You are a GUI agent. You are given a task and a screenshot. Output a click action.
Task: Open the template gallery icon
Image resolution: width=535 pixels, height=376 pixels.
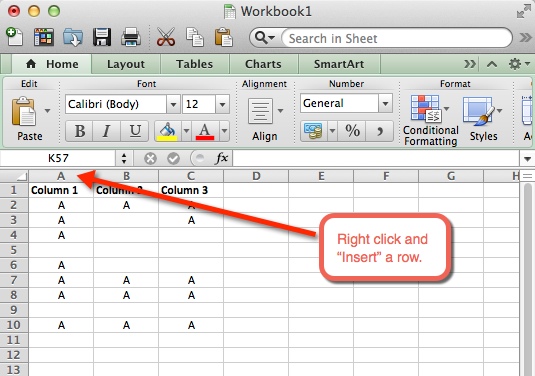click(44, 37)
